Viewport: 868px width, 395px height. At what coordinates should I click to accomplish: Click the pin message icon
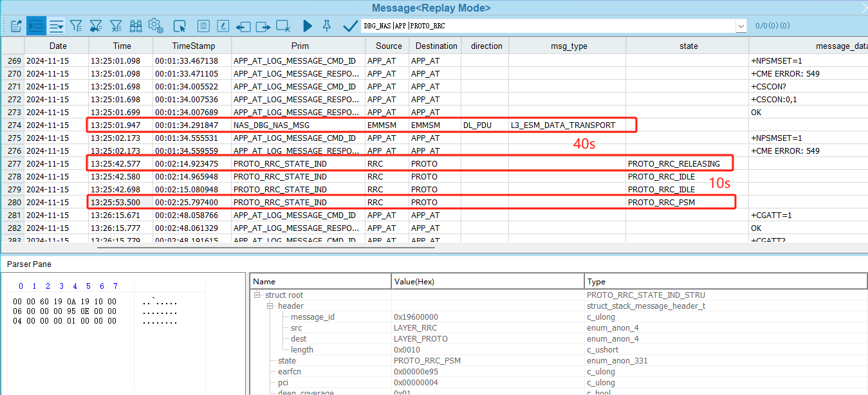pos(327,26)
